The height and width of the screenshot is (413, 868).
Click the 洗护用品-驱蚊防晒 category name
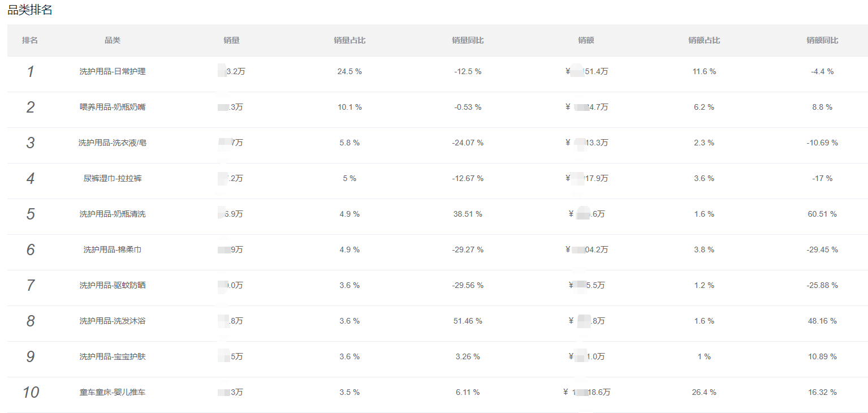(x=113, y=285)
